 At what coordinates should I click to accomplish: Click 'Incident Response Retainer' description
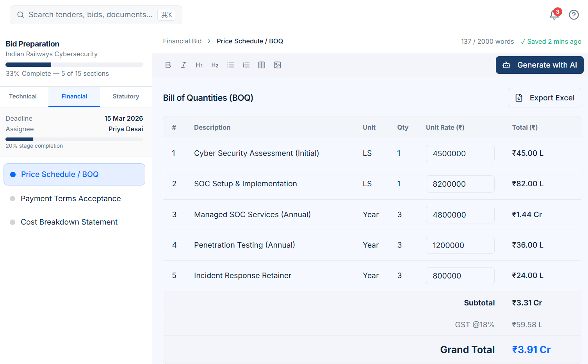click(242, 276)
